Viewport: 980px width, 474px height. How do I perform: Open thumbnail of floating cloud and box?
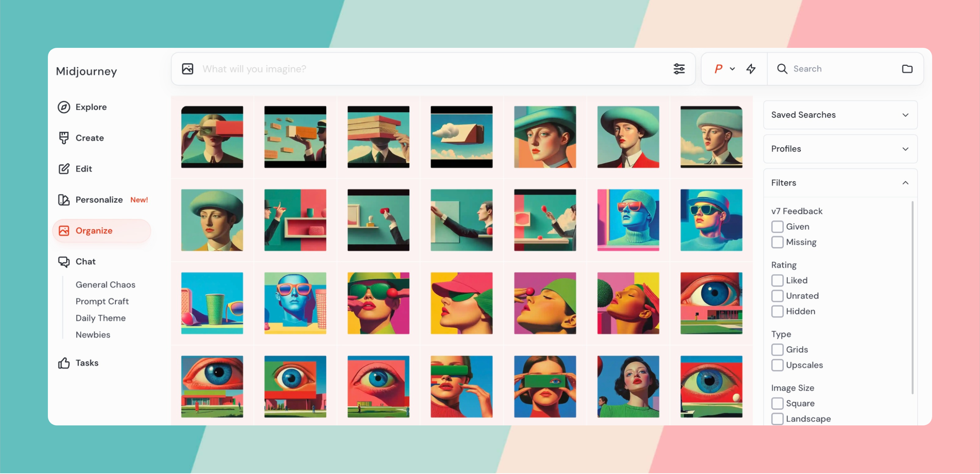[x=462, y=137]
